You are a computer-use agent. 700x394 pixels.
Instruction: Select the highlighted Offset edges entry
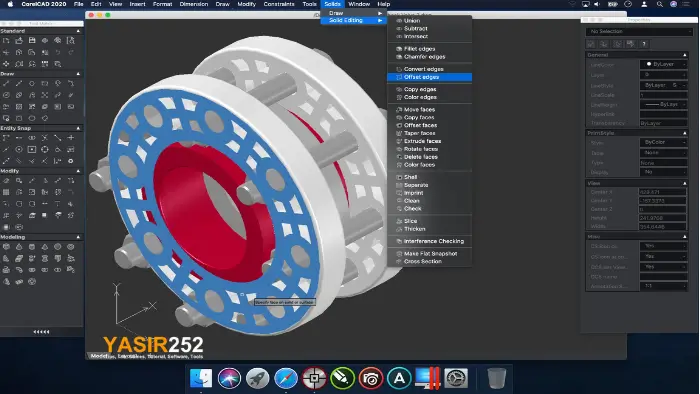(x=429, y=77)
